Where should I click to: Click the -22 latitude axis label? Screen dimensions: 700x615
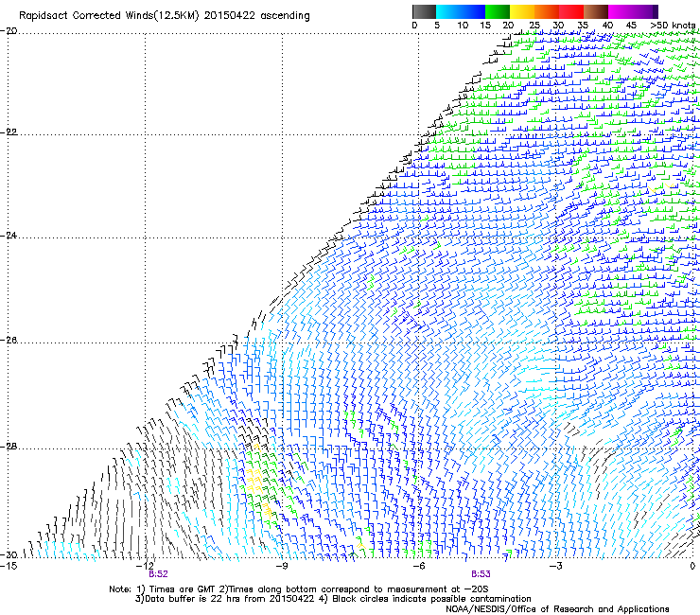coord(9,132)
